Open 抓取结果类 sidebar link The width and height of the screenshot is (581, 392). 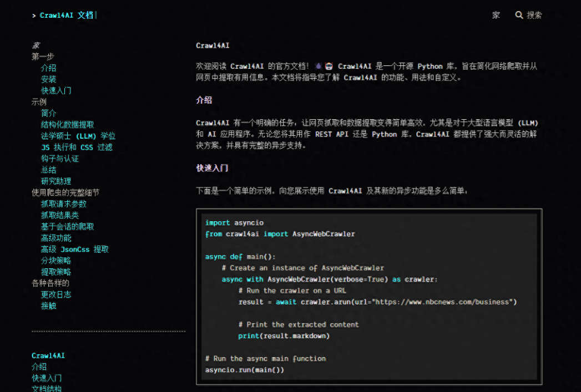click(x=60, y=215)
